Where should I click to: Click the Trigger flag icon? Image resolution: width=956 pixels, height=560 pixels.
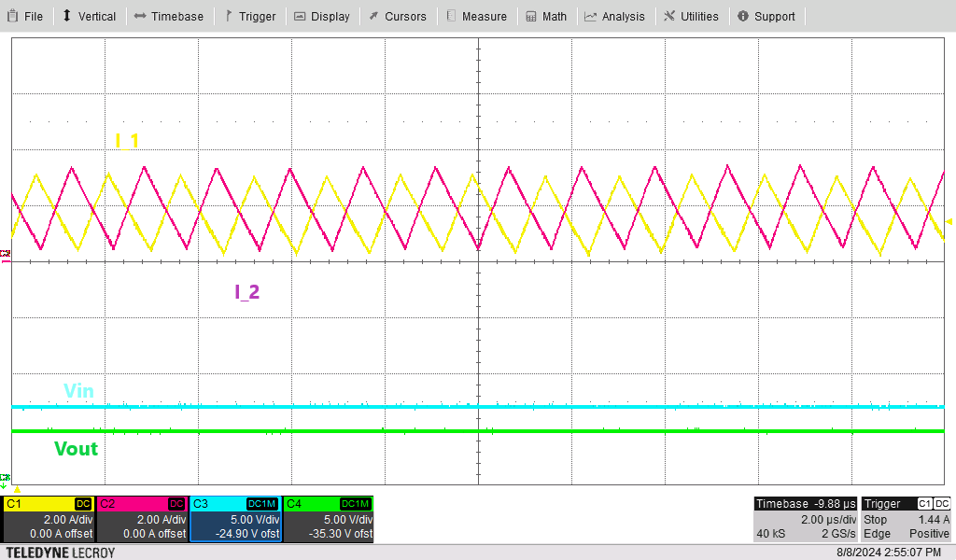coord(228,16)
